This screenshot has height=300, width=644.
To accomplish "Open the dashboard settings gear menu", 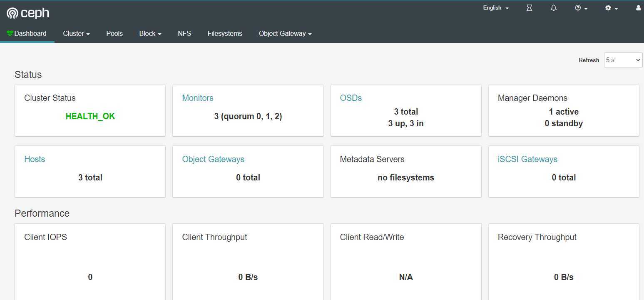I will click(611, 8).
